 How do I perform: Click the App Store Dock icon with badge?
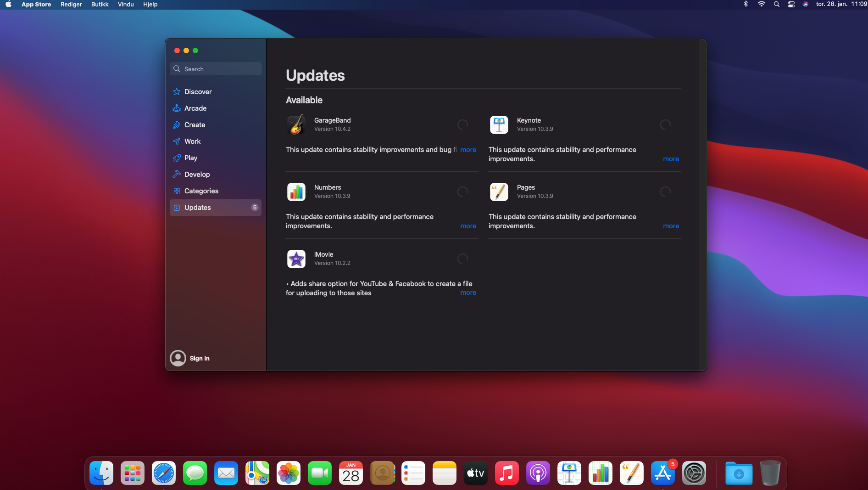663,473
